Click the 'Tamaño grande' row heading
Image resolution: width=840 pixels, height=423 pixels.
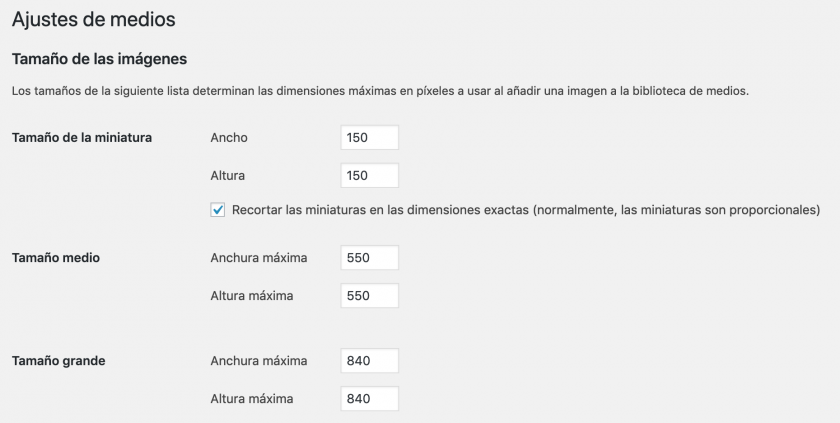pos(58,361)
